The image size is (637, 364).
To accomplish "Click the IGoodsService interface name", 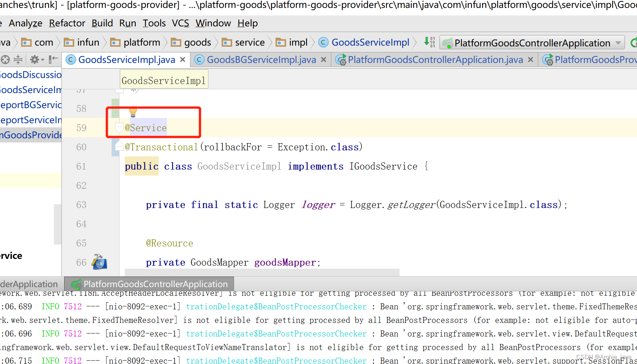I will pos(383,166).
